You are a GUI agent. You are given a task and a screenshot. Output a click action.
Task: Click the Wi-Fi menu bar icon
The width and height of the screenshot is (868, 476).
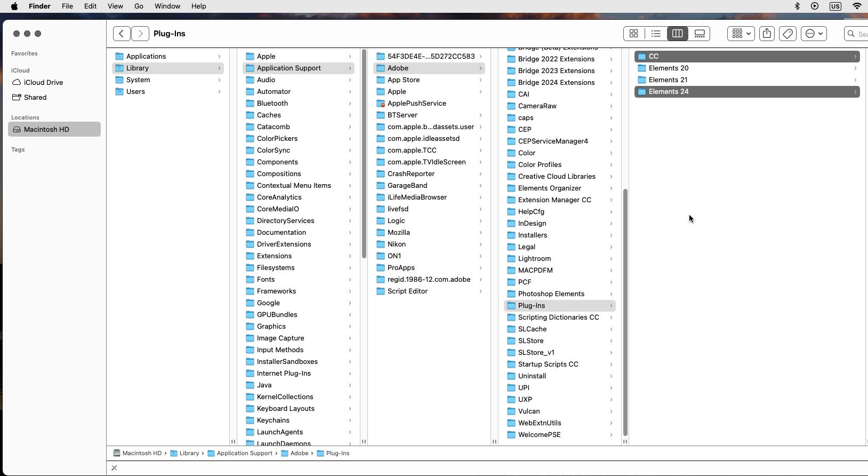(x=857, y=6)
